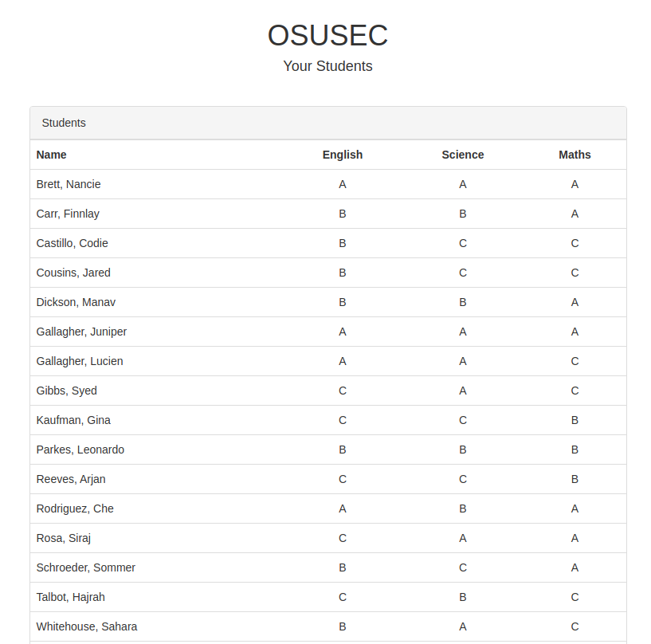
Task: Select the name Schroeder, Sommer
Action: 86,567
